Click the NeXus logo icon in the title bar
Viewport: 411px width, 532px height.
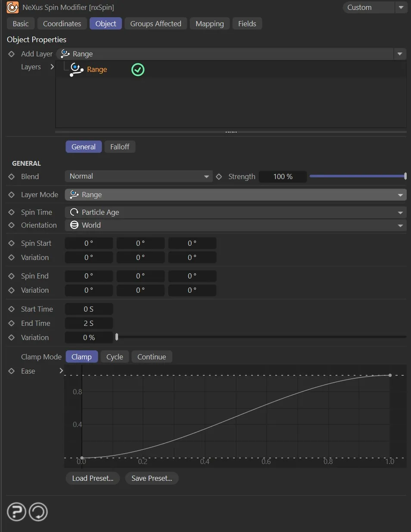(x=12, y=7)
